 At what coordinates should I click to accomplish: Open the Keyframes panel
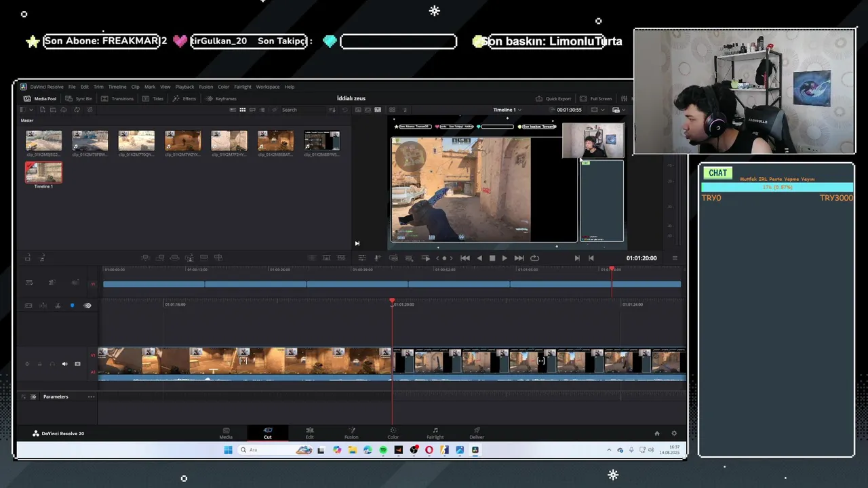(221, 98)
